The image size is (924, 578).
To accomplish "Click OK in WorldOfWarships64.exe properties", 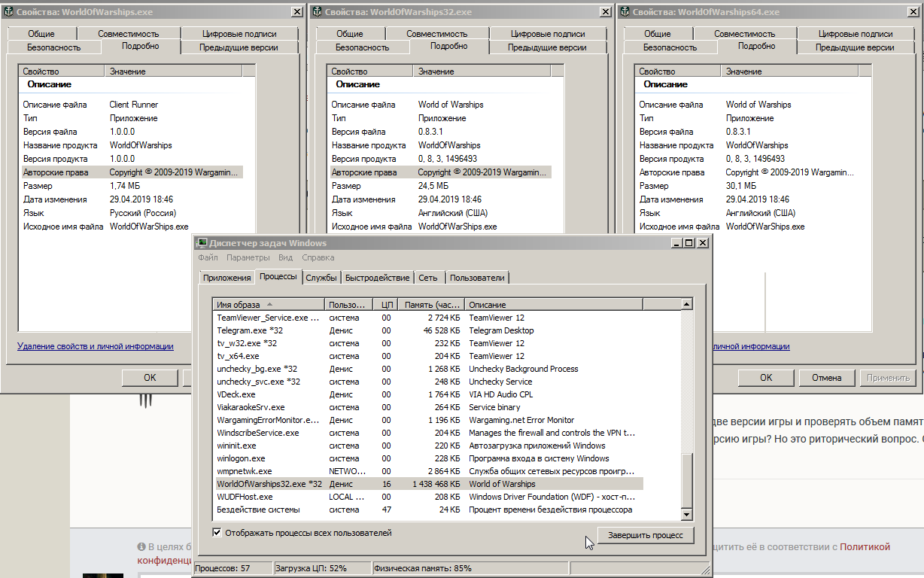I will 766,378.
